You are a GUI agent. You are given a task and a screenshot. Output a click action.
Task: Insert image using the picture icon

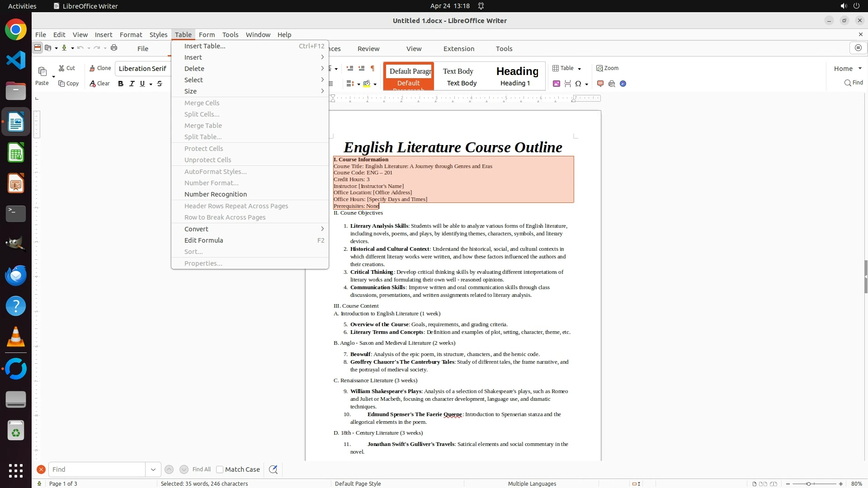[557, 84]
